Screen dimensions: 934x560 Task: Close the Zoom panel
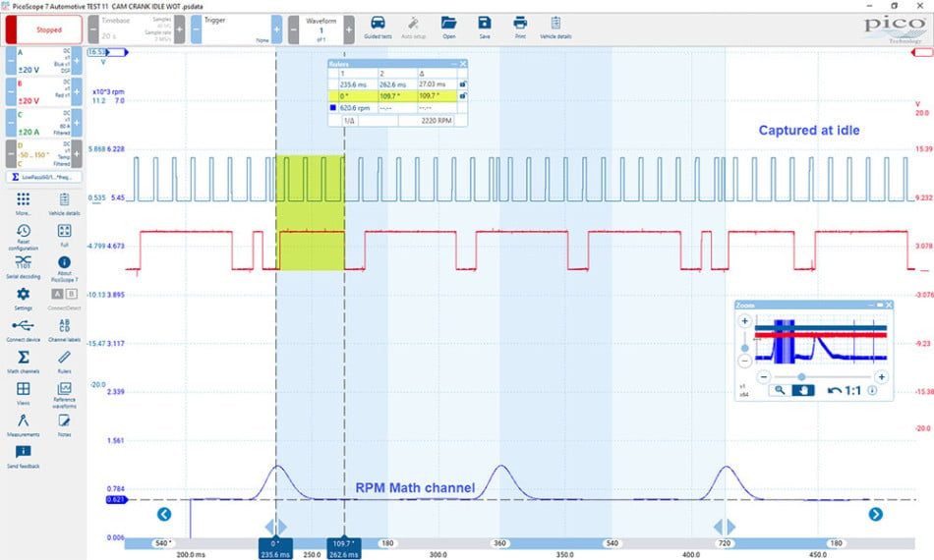tap(889, 305)
